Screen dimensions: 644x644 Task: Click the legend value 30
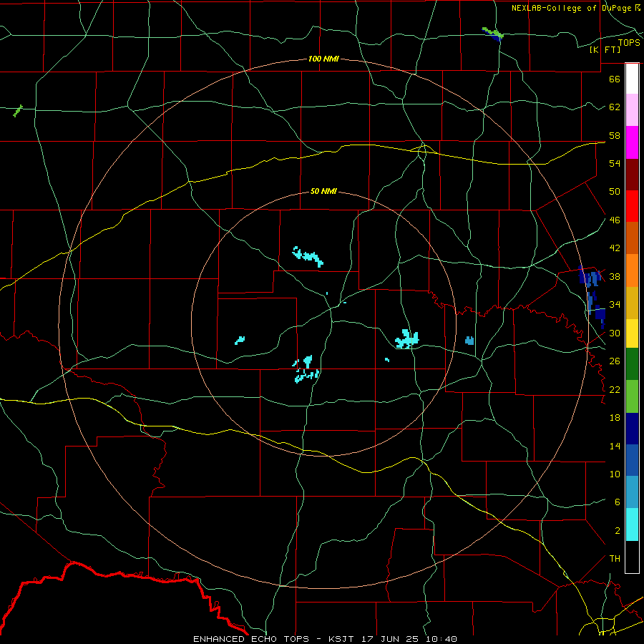pos(615,333)
